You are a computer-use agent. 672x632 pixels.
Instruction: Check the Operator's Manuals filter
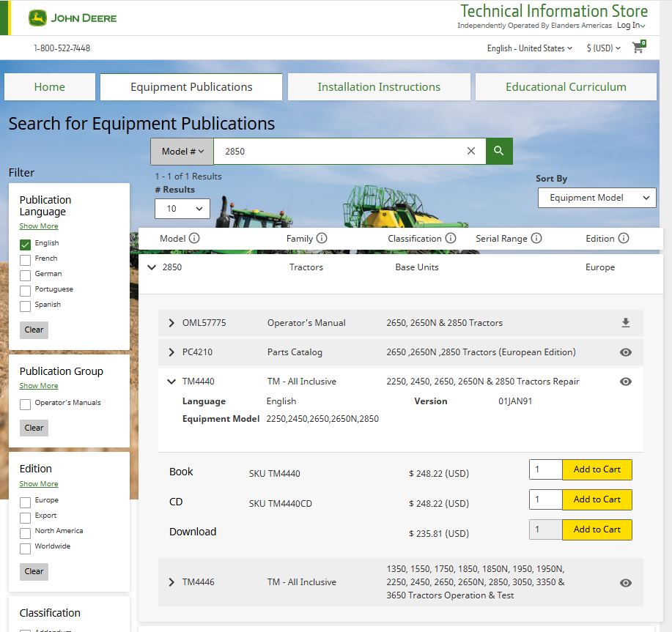click(x=26, y=404)
